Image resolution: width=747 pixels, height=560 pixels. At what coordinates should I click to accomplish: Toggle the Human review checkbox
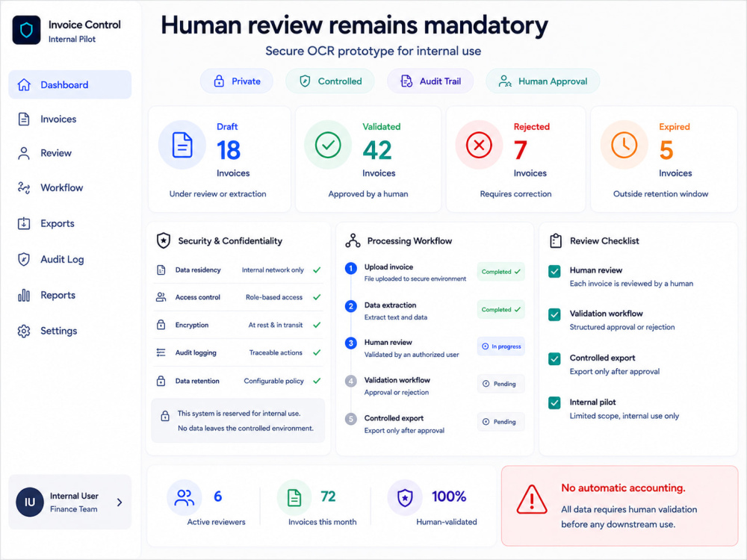554,272
